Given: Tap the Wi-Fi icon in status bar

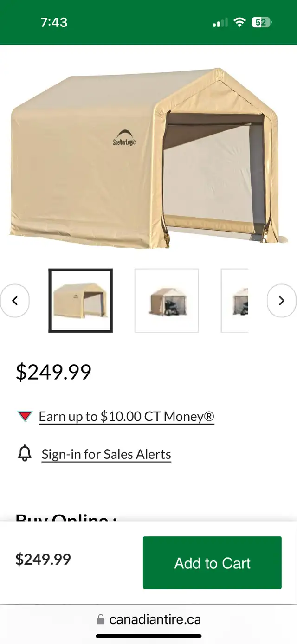Looking at the screenshot, I should (239, 22).
